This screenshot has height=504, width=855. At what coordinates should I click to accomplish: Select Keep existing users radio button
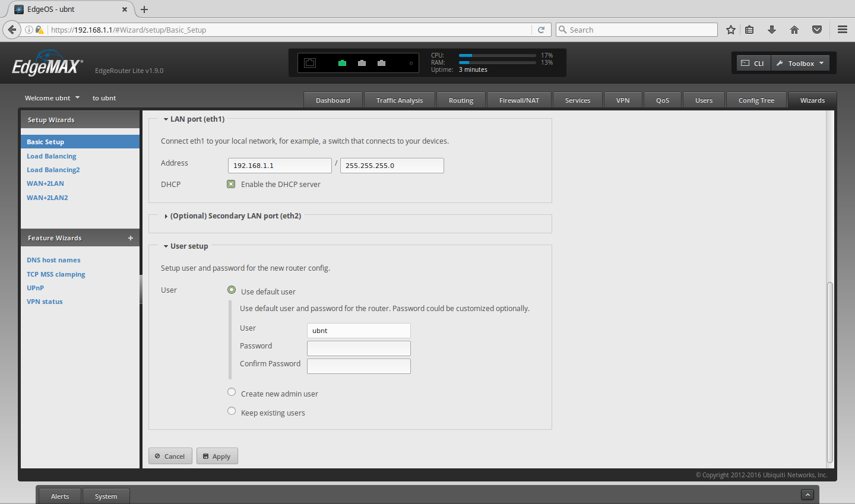tap(232, 411)
